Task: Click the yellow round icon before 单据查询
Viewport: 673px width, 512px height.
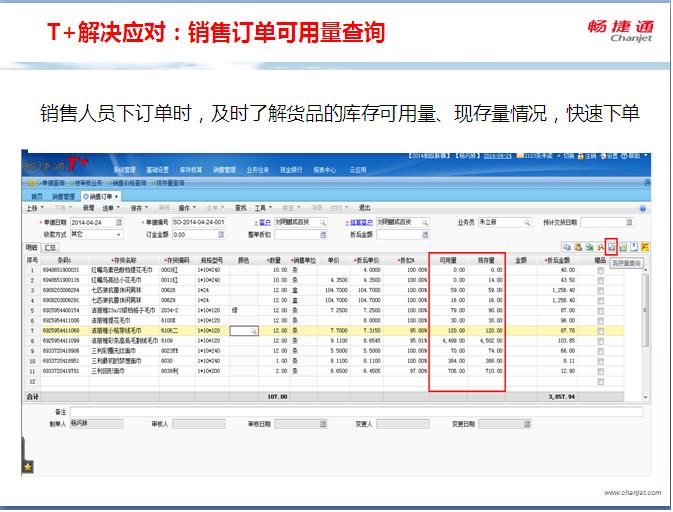Action: tap(31, 183)
